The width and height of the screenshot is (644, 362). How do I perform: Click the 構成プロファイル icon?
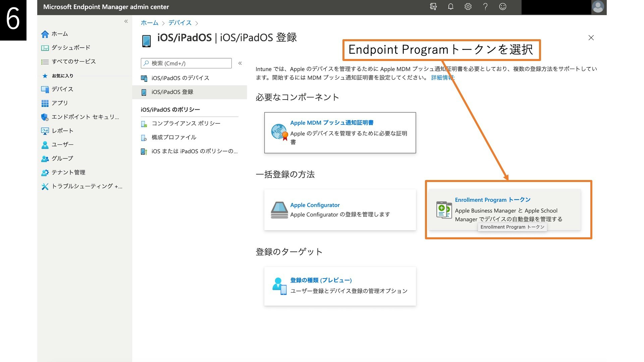pos(144,138)
